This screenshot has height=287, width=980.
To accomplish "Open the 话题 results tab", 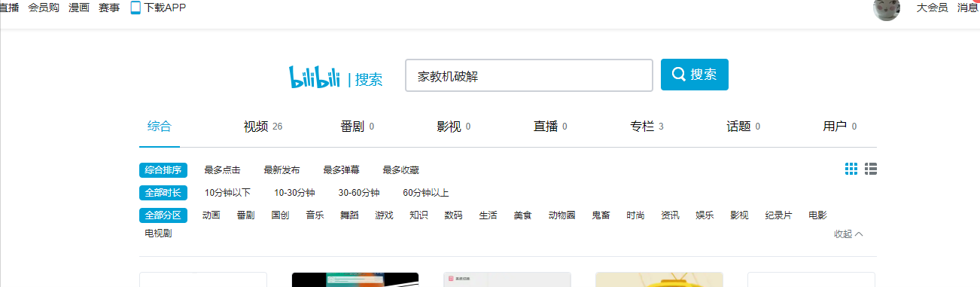I will pos(743,127).
